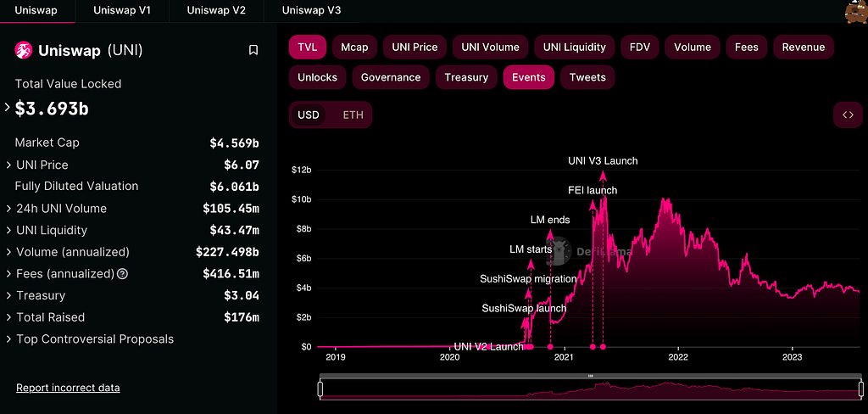The image size is (868, 414).
Task: Grab the right range slider handle
Action: click(861, 389)
